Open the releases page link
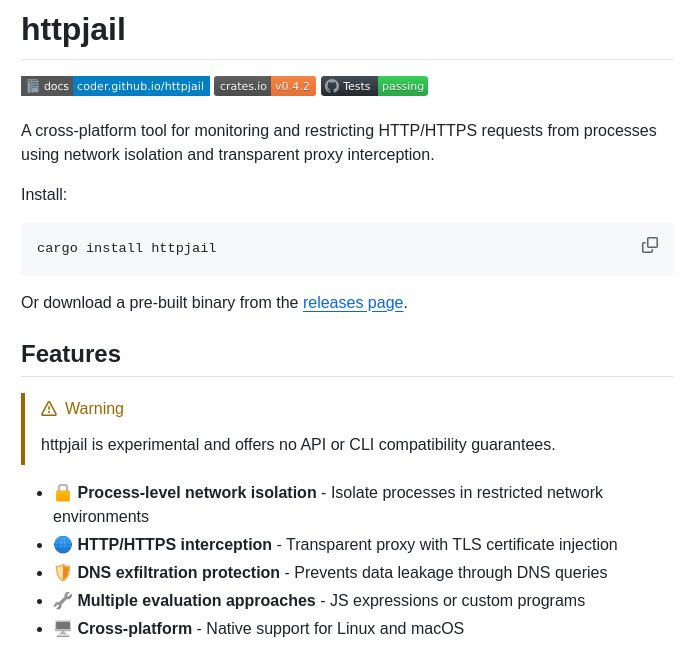Screen dimensions: 694x646 pos(353,302)
